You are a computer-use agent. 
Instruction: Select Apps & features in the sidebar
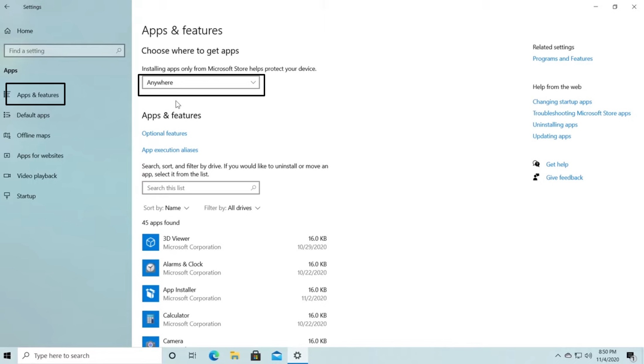click(x=38, y=95)
